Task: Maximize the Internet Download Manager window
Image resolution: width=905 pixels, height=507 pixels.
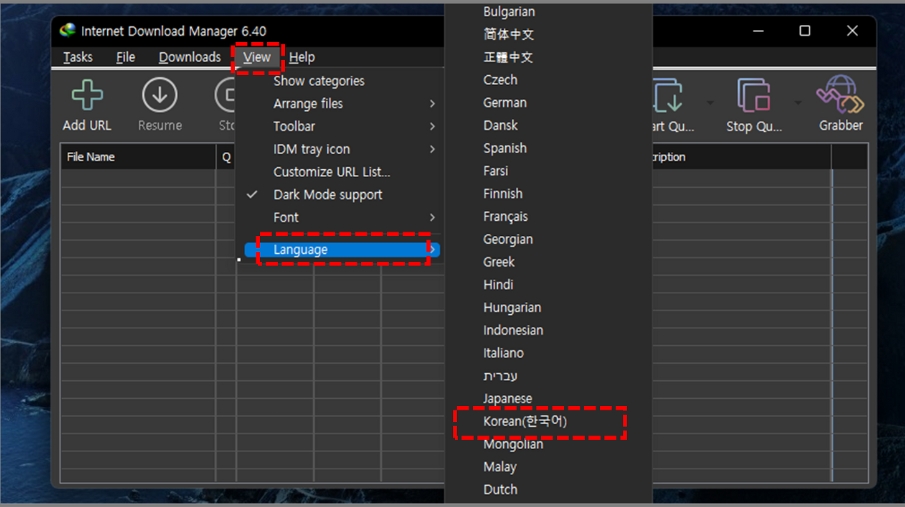Action: coord(805,31)
